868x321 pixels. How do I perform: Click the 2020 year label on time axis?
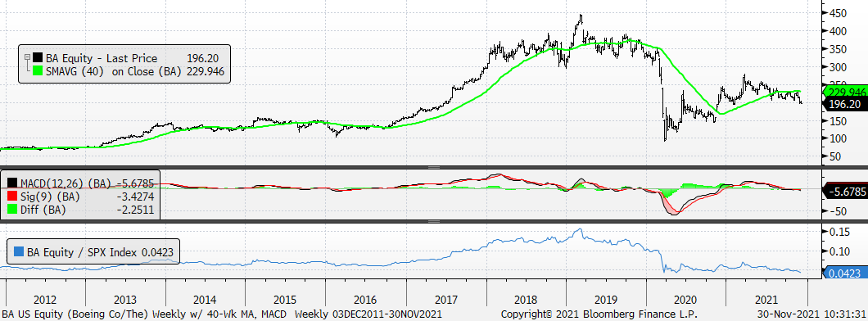(686, 300)
